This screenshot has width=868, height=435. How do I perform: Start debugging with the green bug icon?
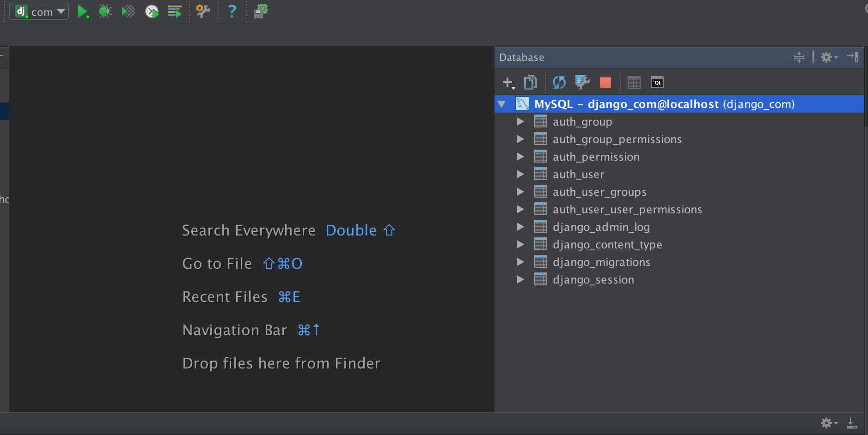[x=105, y=12]
